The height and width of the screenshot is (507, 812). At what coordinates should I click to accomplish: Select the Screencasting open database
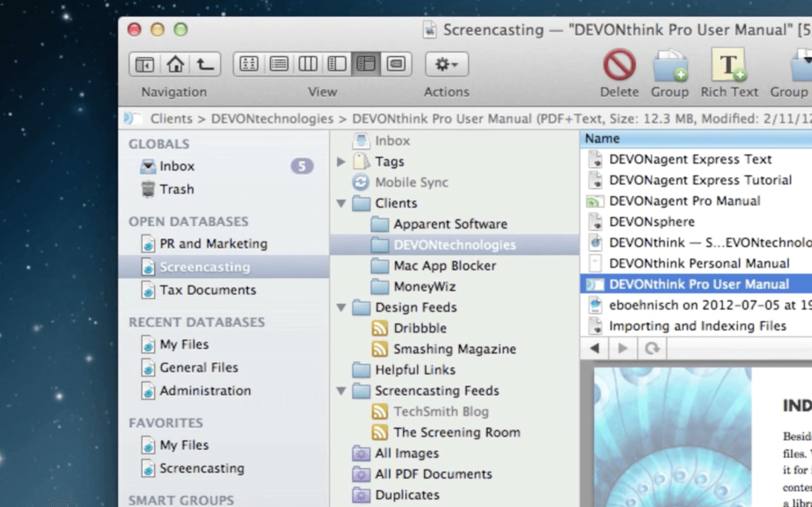pos(224,267)
